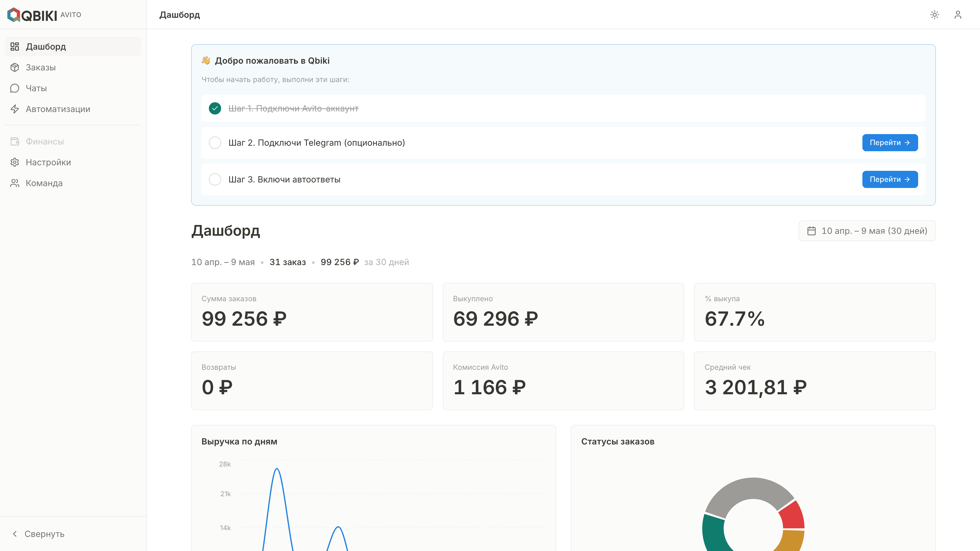Click the waving hand emoji
The height and width of the screenshot is (551, 980).
[x=206, y=61]
